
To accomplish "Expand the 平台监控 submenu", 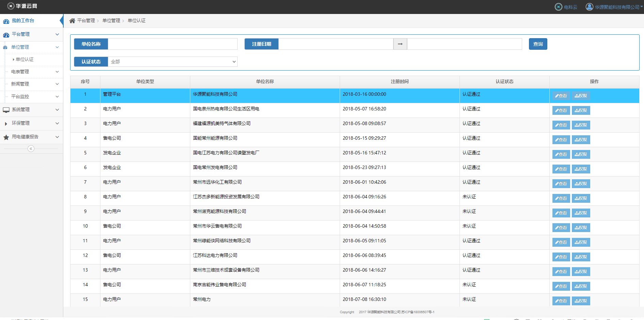I will tap(57, 96).
